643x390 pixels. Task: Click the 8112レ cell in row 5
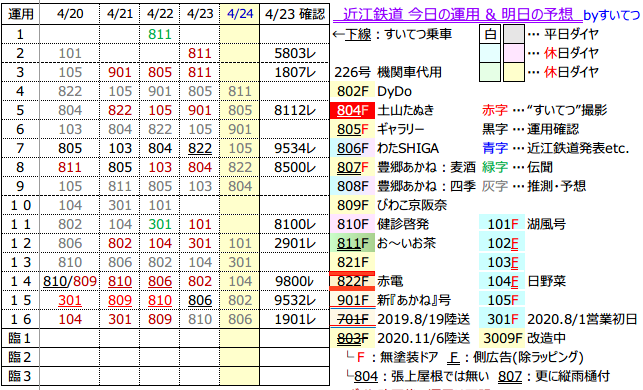(294, 110)
